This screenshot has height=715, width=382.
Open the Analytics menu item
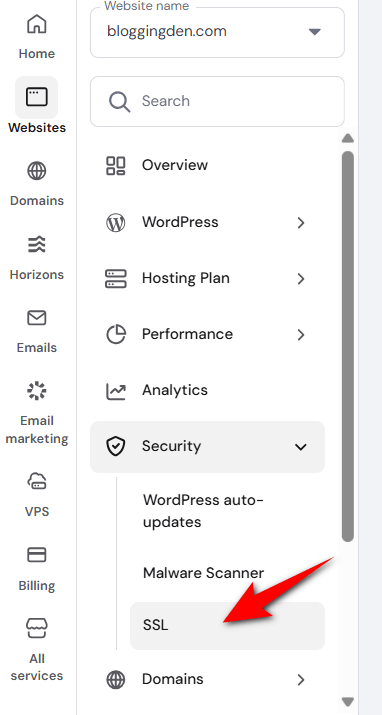(207, 390)
